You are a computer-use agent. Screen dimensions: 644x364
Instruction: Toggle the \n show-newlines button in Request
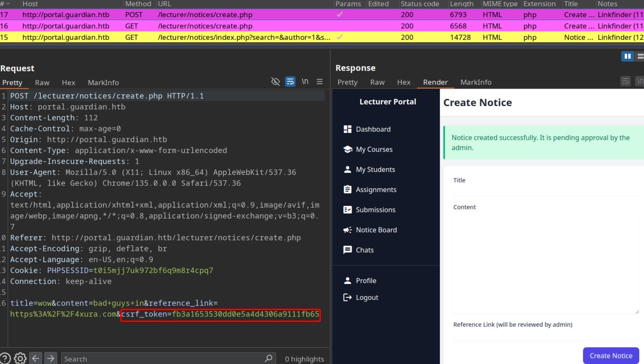coord(305,81)
